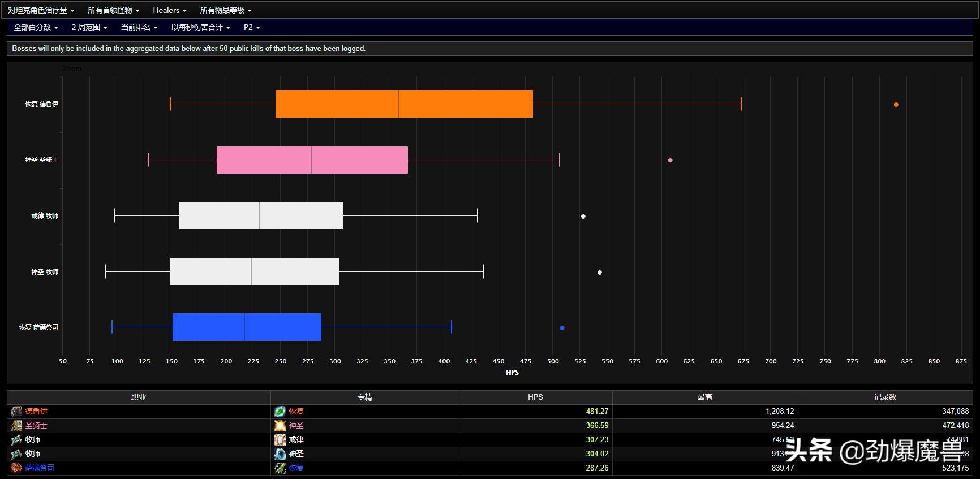Screen dimensions: 980x479
Task: Sort the table by HPS column header
Action: [535, 397]
